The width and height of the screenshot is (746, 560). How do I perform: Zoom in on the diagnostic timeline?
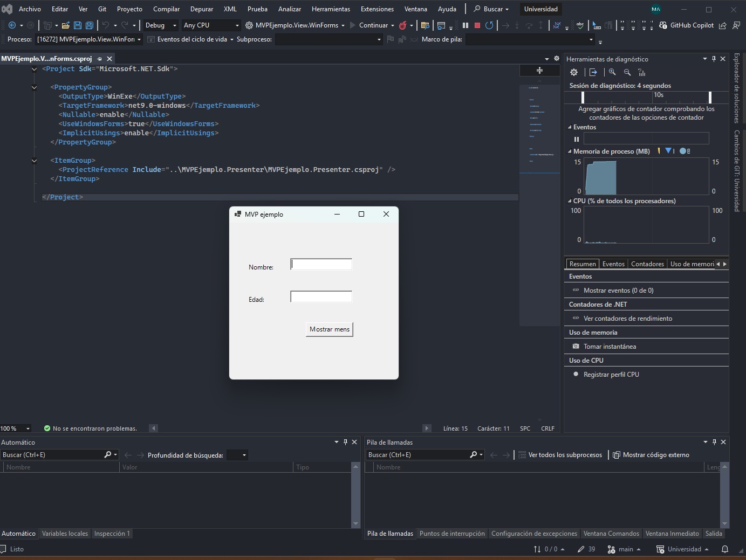(x=612, y=72)
